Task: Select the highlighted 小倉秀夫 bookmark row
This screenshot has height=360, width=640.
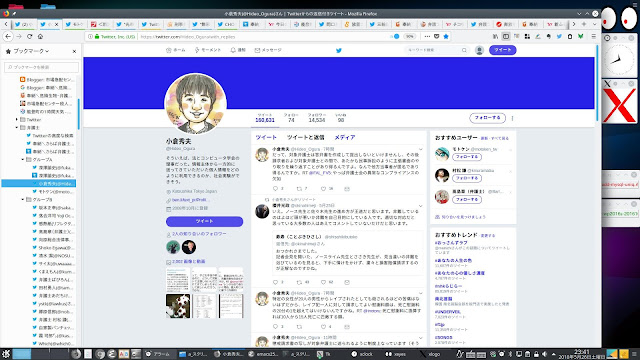Action: coord(39,184)
